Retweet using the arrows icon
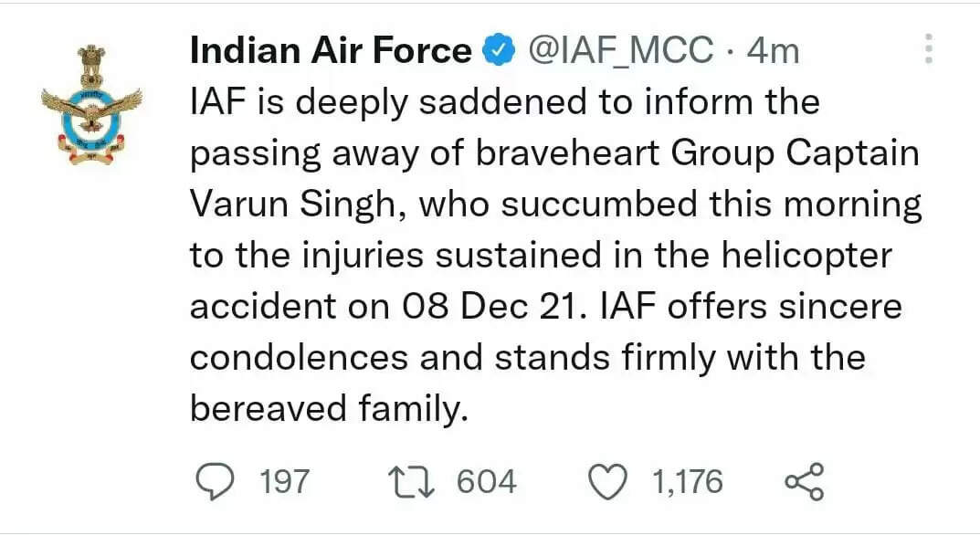 point(411,482)
